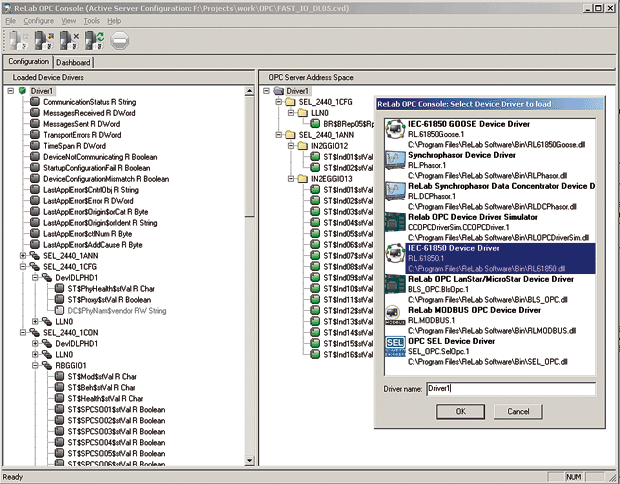Viewport: 620px width, 484px height.
Task: Click the SEL_2440_1CFG folder icon in Address Space
Action: [291, 102]
